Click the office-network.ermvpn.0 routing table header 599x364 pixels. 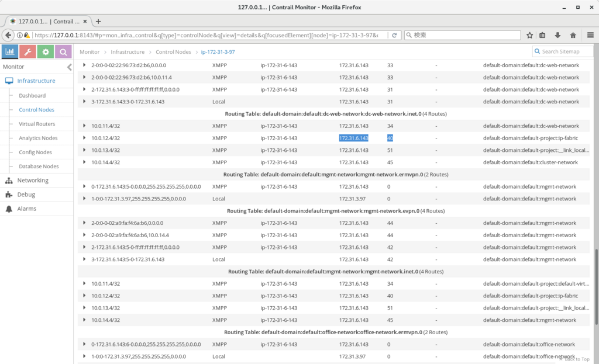point(335,332)
